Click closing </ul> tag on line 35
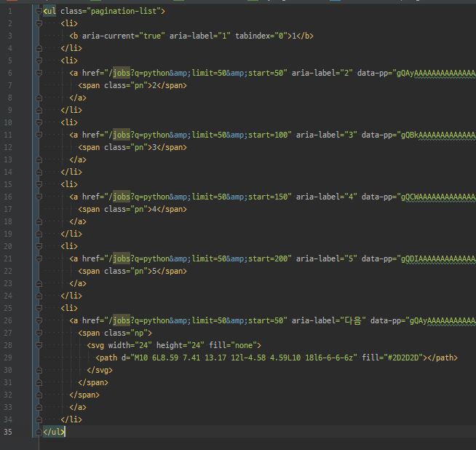 click(x=54, y=432)
